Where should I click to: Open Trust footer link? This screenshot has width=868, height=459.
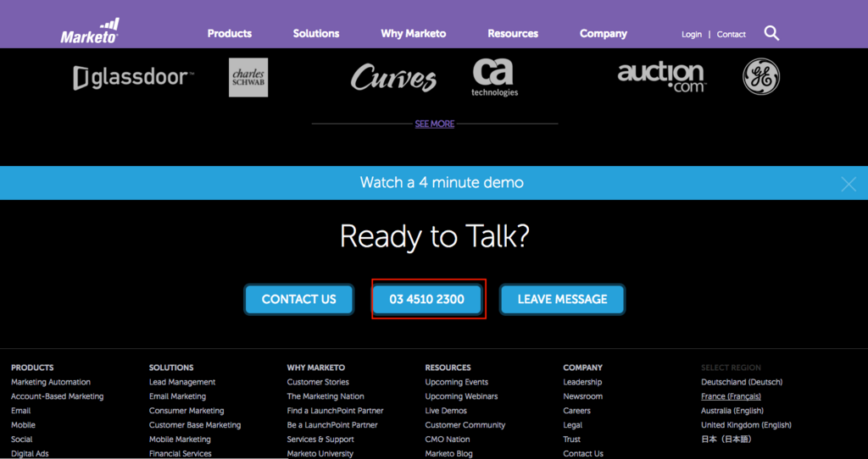pos(572,440)
